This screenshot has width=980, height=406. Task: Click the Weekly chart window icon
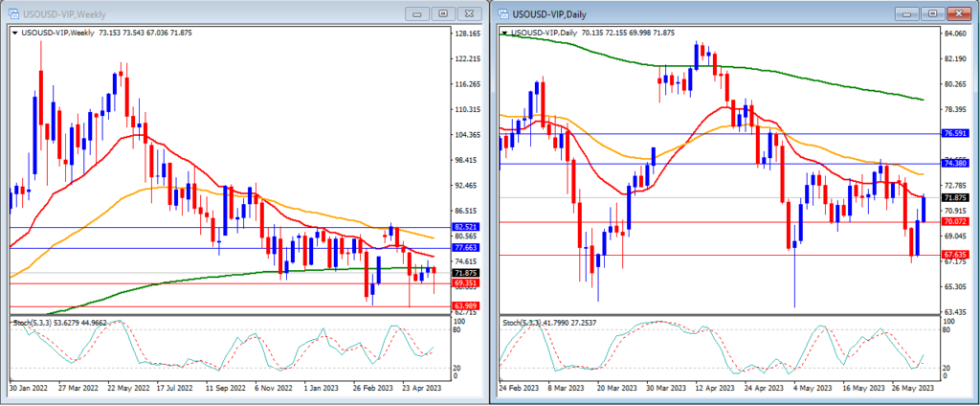click(x=11, y=12)
